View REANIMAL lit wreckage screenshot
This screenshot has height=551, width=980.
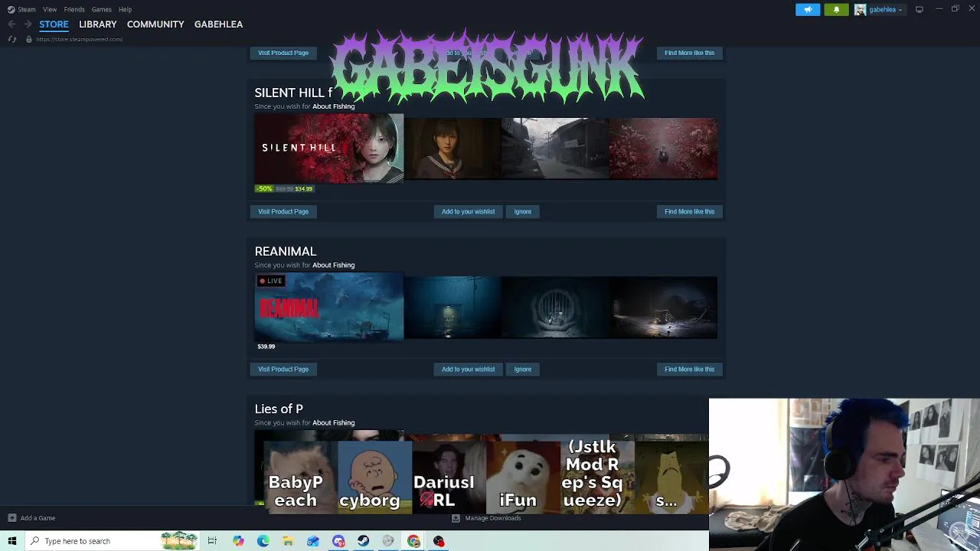tap(664, 307)
